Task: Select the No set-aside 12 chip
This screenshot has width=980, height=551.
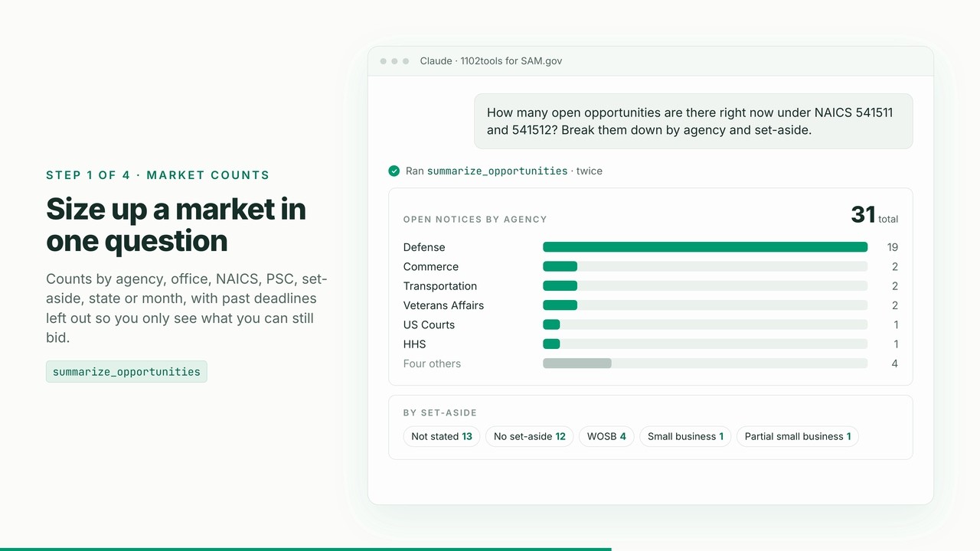Action: coord(529,436)
